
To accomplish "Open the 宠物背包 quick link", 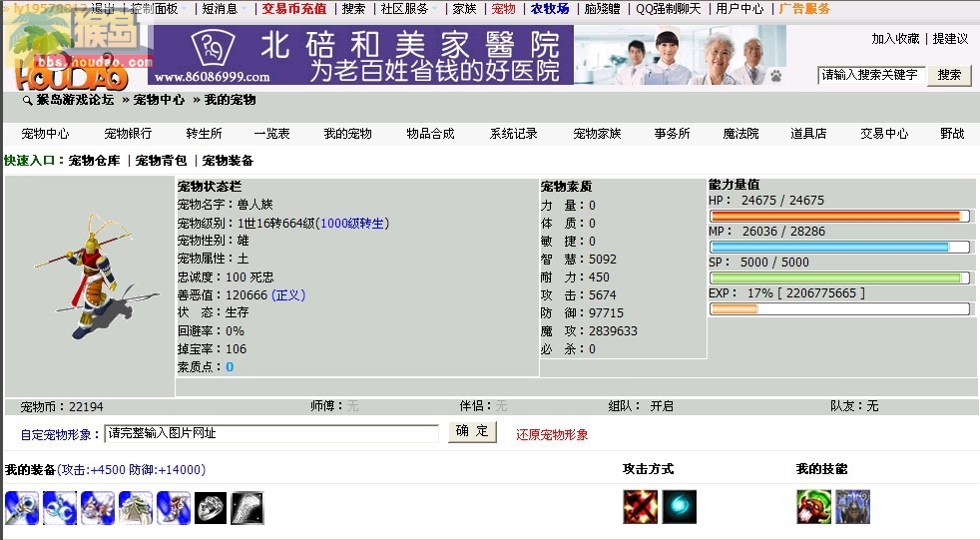I will click(x=162, y=161).
